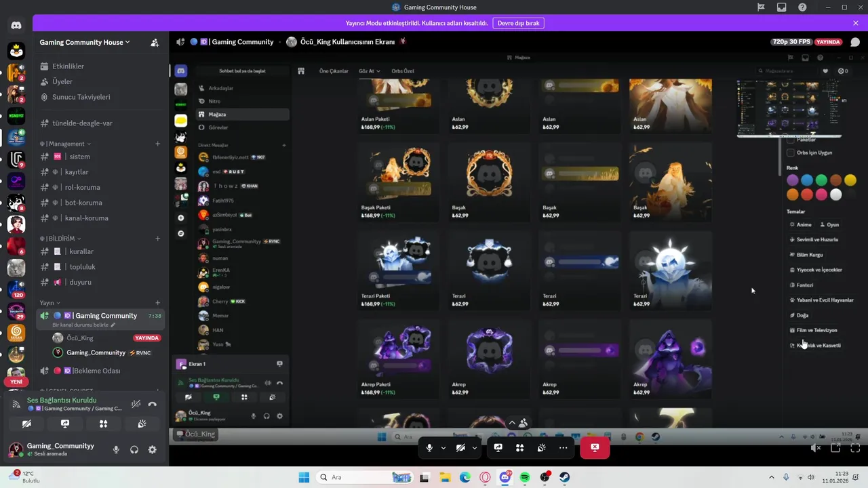Screen dimensions: 868x488
Task: Open the kurallar channel
Action: pos(102,251)
